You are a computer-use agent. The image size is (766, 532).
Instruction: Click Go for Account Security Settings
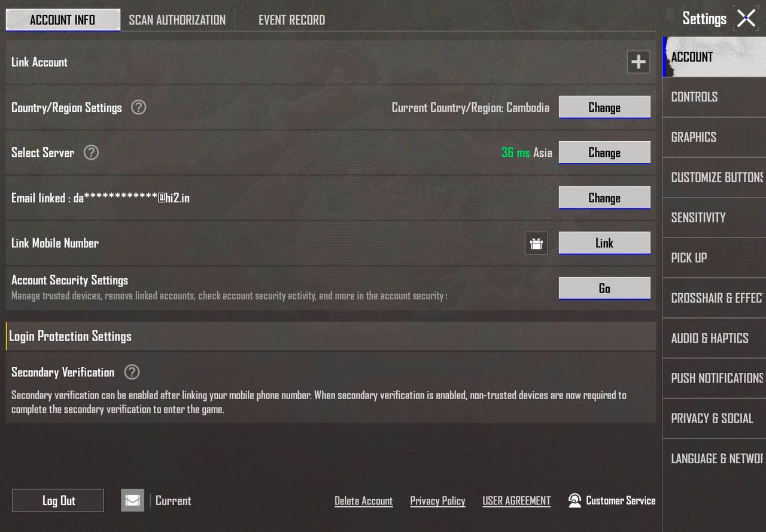(604, 288)
